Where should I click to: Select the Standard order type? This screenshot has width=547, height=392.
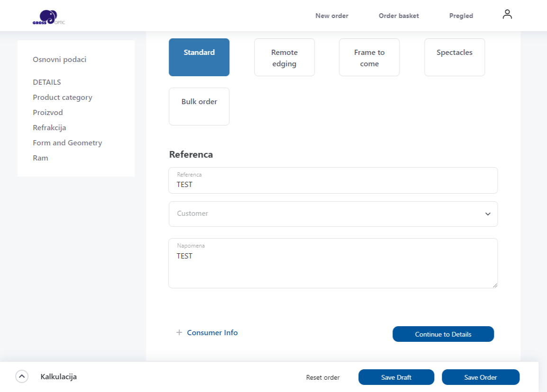click(199, 57)
